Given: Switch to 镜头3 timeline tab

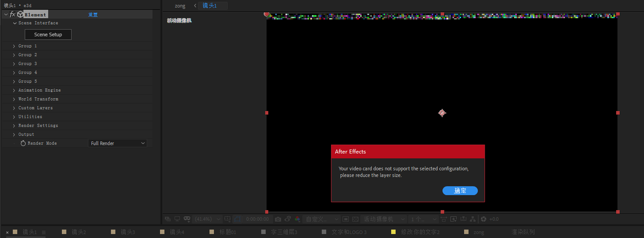Looking at the screenshot, I should coord(128,232).
